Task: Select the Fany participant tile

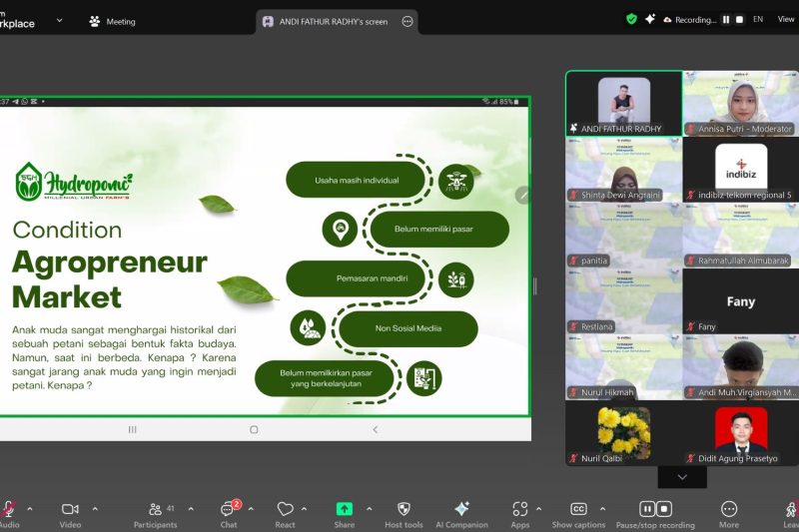Action: point(740,301)
